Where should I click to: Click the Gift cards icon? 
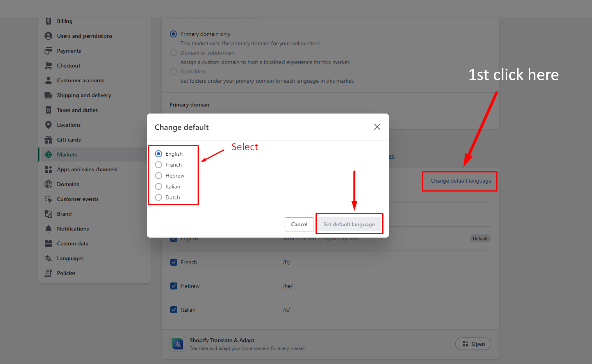coord(48,140)
